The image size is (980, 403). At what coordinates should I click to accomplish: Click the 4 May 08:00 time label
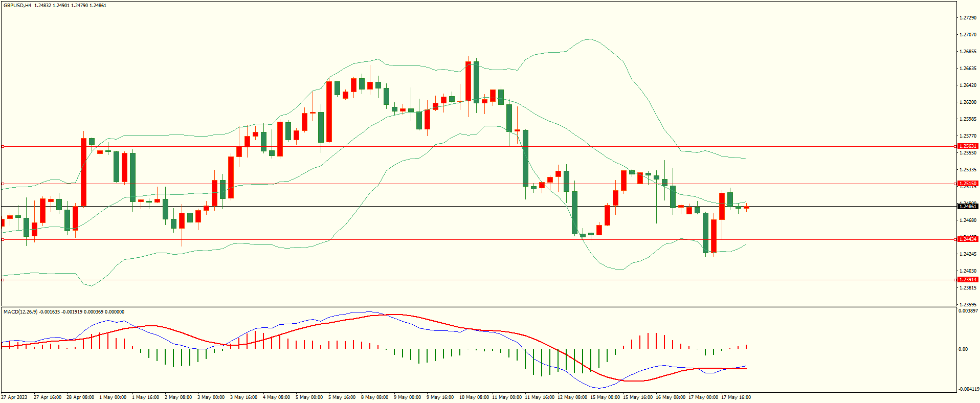click(x=277, y=397)
